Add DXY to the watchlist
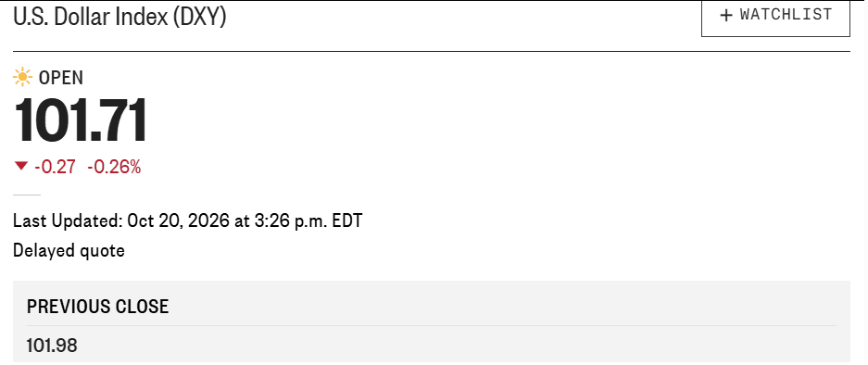This screenshot has height=365, width=868. click(x=775, y=18)
